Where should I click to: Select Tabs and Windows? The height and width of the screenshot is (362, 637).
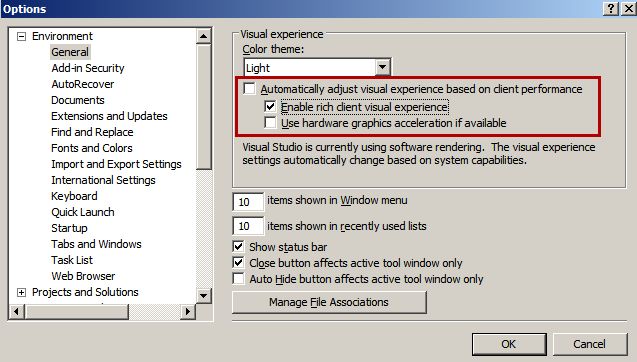point(96,244)
